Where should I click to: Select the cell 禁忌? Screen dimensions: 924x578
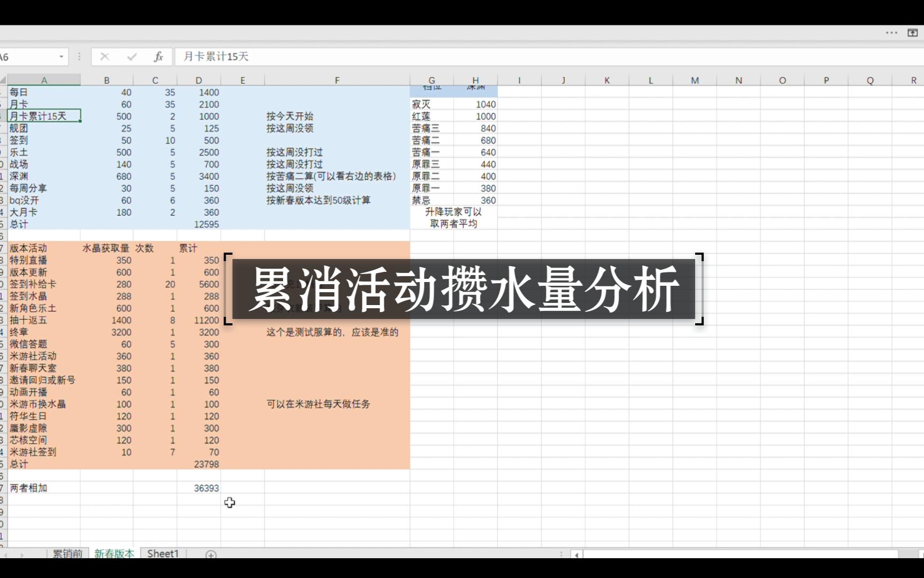[432, 200]
